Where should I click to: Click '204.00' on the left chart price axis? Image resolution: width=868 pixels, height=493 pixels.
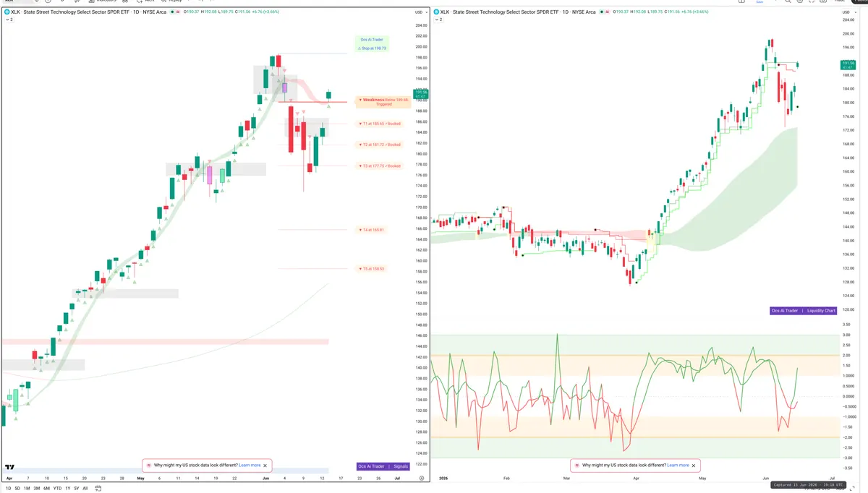421,25
